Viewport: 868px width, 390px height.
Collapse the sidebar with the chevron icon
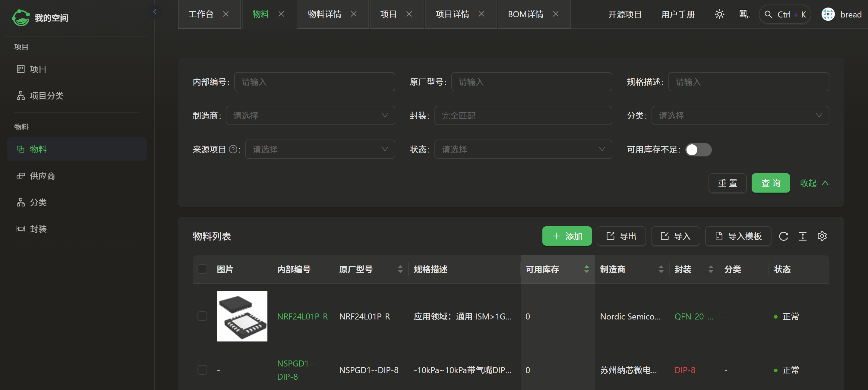click(155, 12)
